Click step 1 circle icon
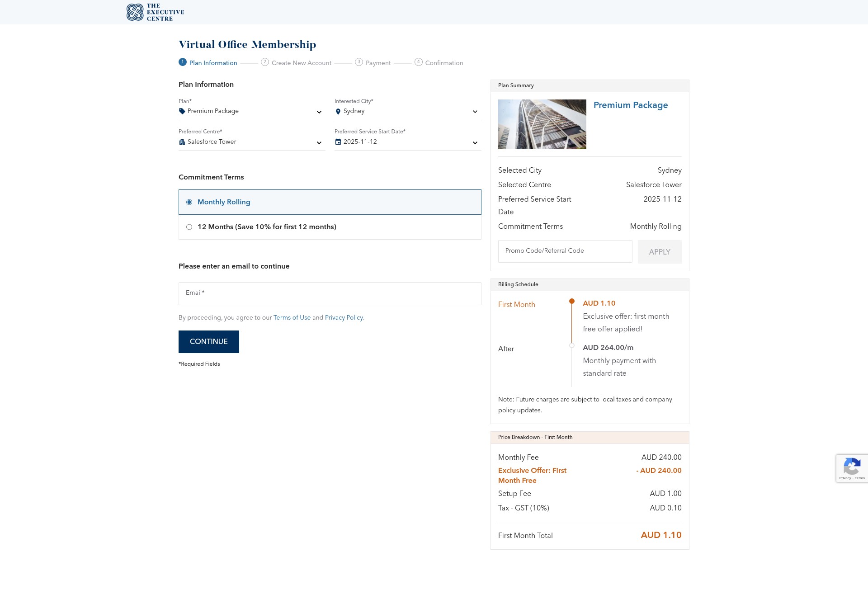Image resolution: width=868 pixels, height=609 pixels. pyautogui.click(x=183, y=62)
